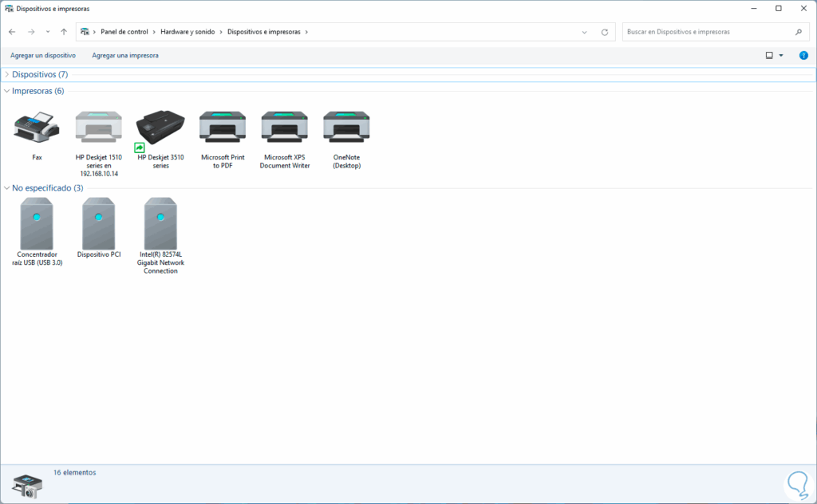Click Agregar una impresora

click(x=124, y=55)
